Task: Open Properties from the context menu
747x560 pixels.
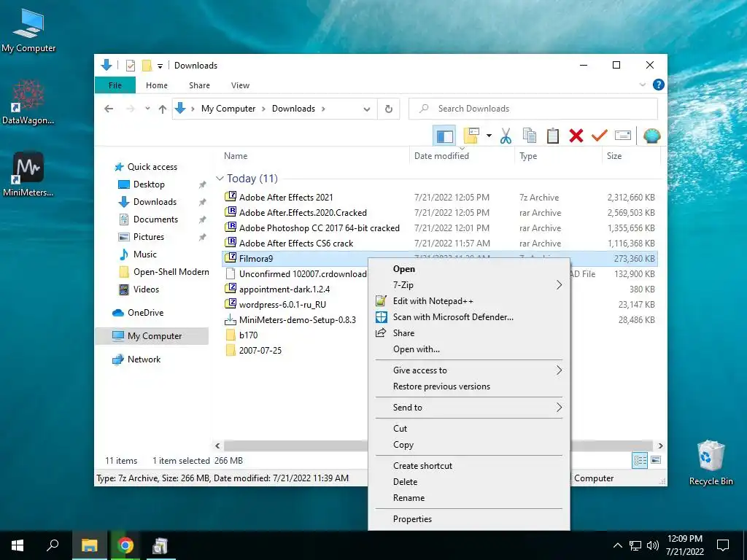Action: click(x=413, y=519)
